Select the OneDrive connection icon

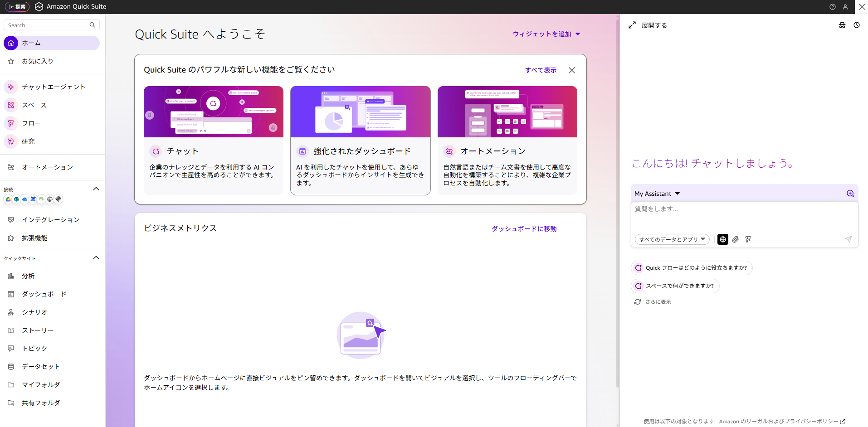tap(24, 199)
